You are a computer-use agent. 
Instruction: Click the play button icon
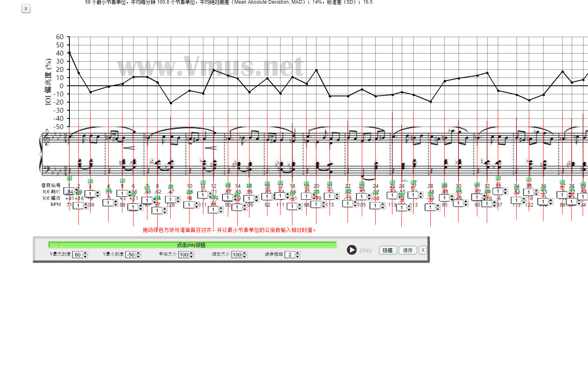coord(352,250)
